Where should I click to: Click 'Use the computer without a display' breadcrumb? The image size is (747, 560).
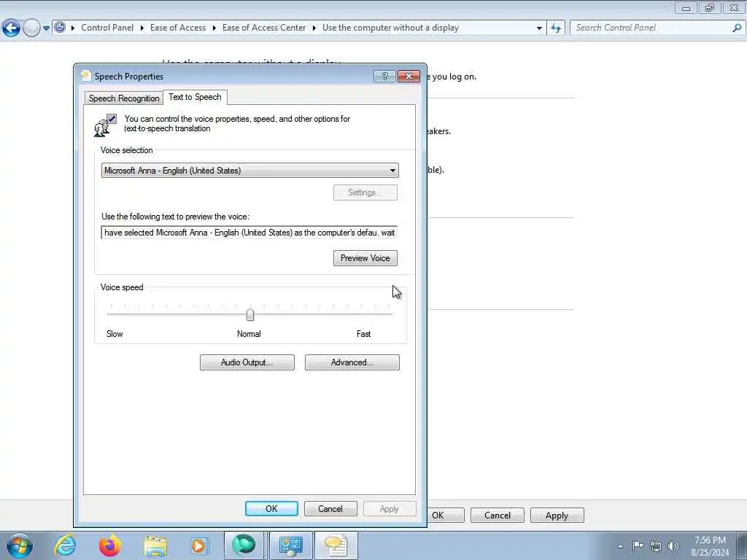tap(391, 28)
